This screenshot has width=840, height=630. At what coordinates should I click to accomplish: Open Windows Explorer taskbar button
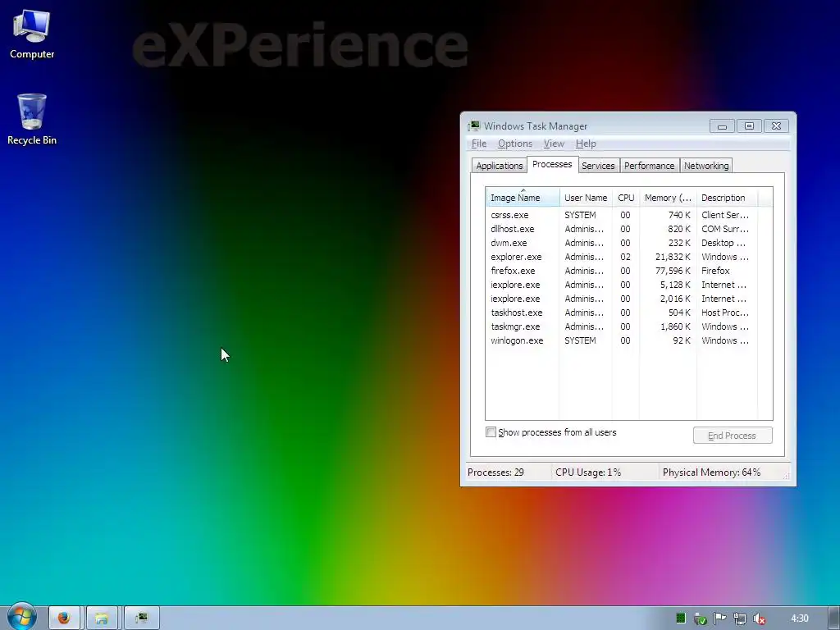click(x=102, y=619)
